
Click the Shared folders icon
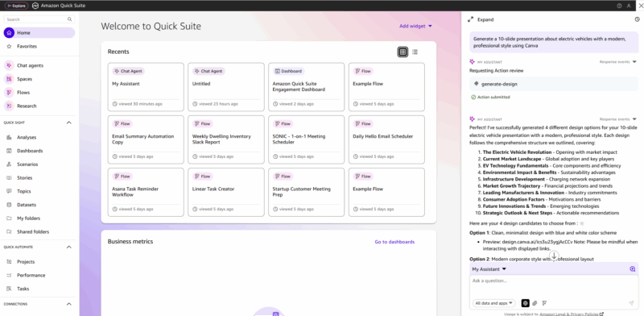click(9, 232)
